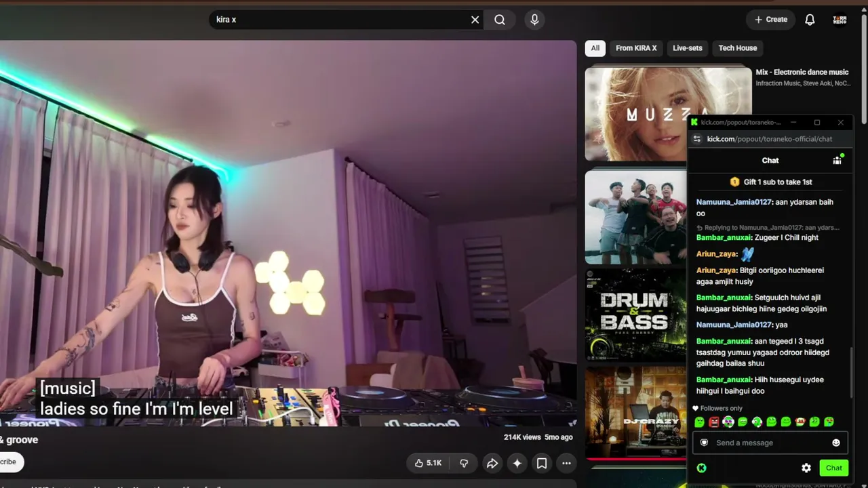Open site info icon in Kick popup
The image size is (868, 488).
click(696, 139)
